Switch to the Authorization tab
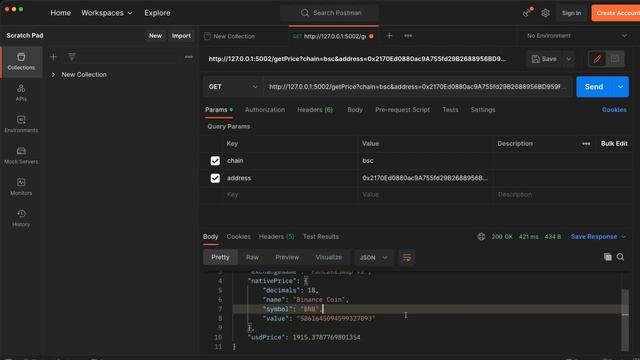640x360 pixels. [265, 110]
